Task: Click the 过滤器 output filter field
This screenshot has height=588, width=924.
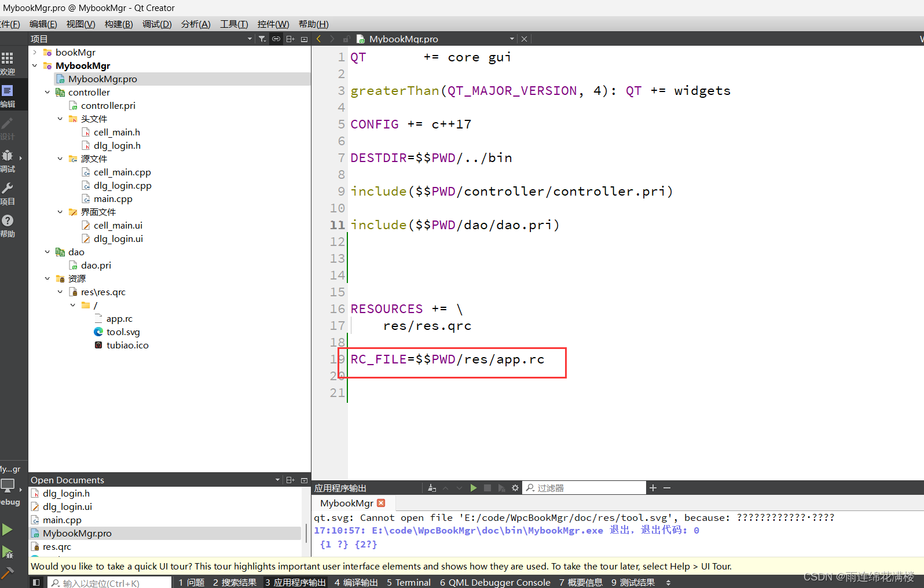Action: coord(584,488)
